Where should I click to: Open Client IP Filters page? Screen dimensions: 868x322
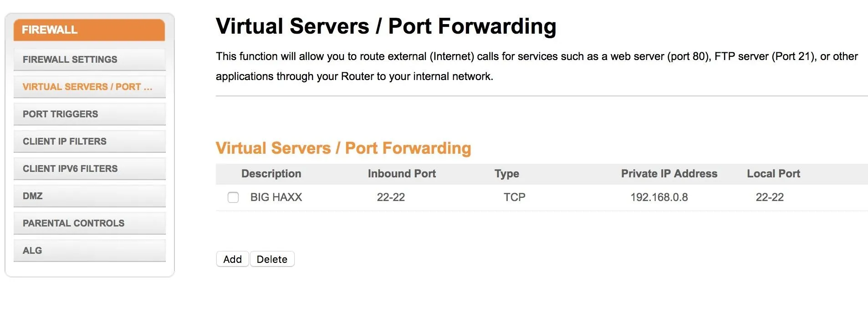click(x=89, y=141)
